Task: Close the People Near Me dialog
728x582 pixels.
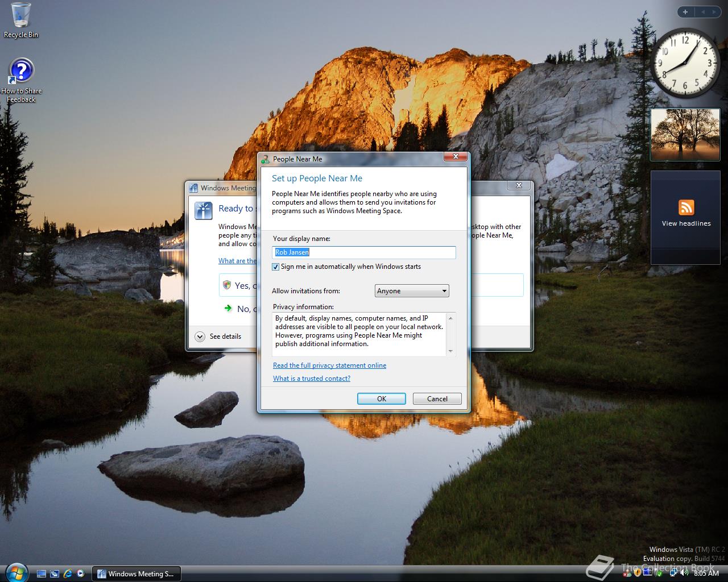Action: tap(456, 157)
